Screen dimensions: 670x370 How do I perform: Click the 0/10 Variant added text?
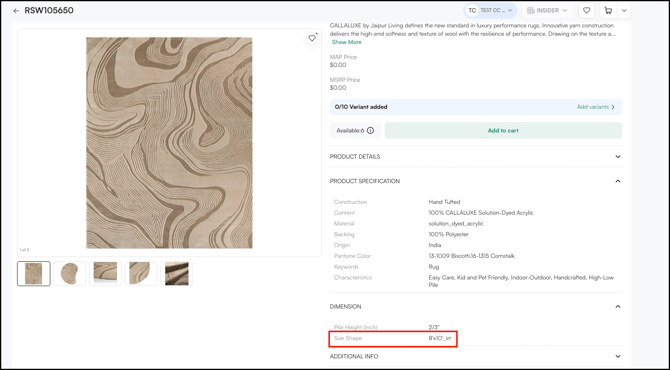coord(361,107)
